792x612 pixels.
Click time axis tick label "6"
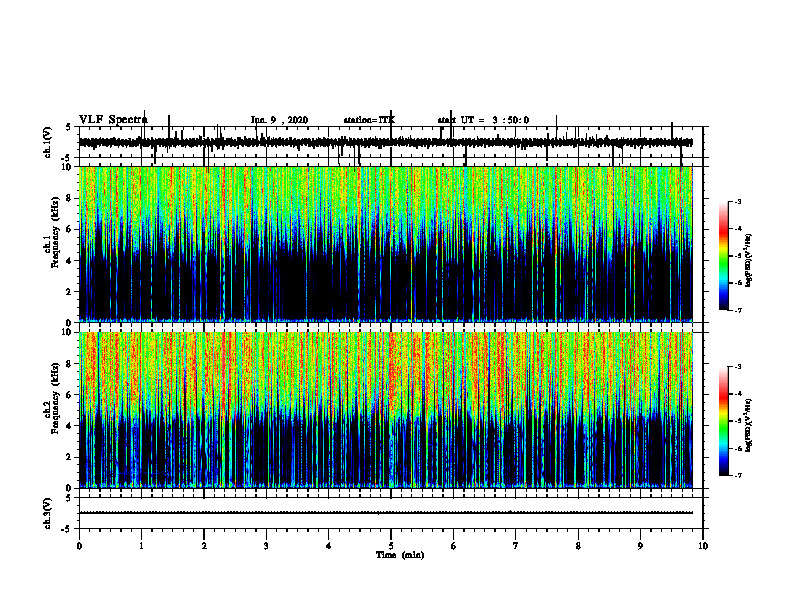454,546
